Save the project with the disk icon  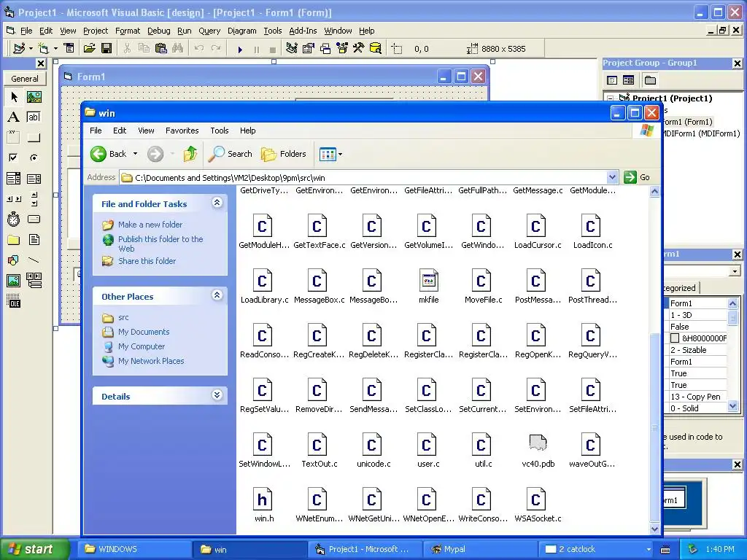(x=107, y=48)
